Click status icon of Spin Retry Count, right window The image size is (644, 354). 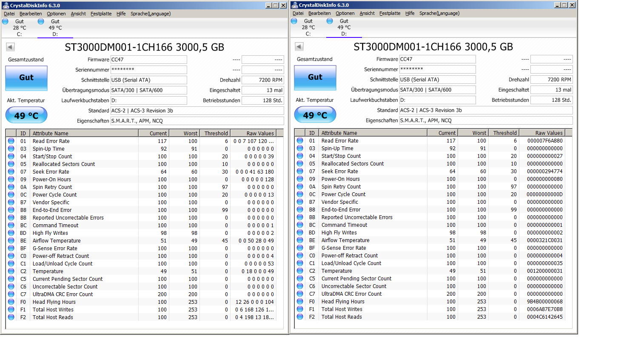[300, 186]
